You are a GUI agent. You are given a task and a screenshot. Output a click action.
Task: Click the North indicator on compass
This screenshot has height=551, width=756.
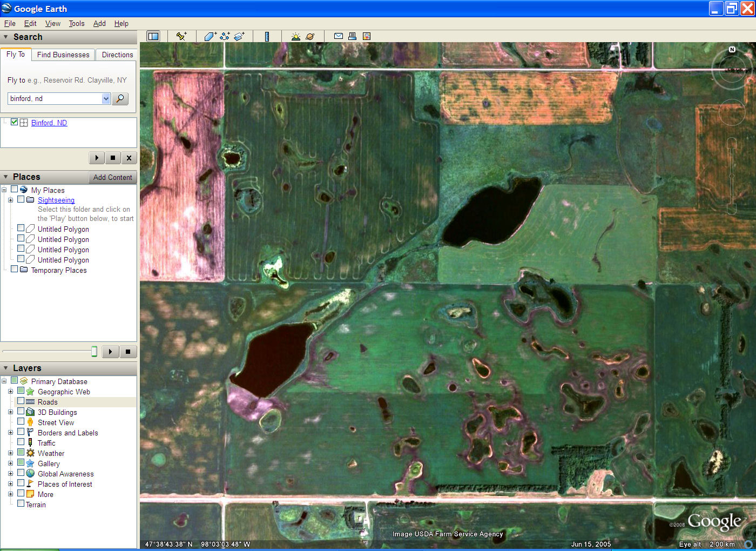[x=732, y=49]
